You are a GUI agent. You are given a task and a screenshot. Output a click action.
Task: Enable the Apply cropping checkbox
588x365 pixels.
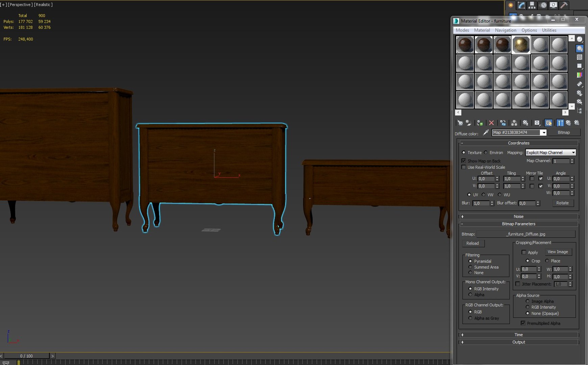(x=524, y=252)
